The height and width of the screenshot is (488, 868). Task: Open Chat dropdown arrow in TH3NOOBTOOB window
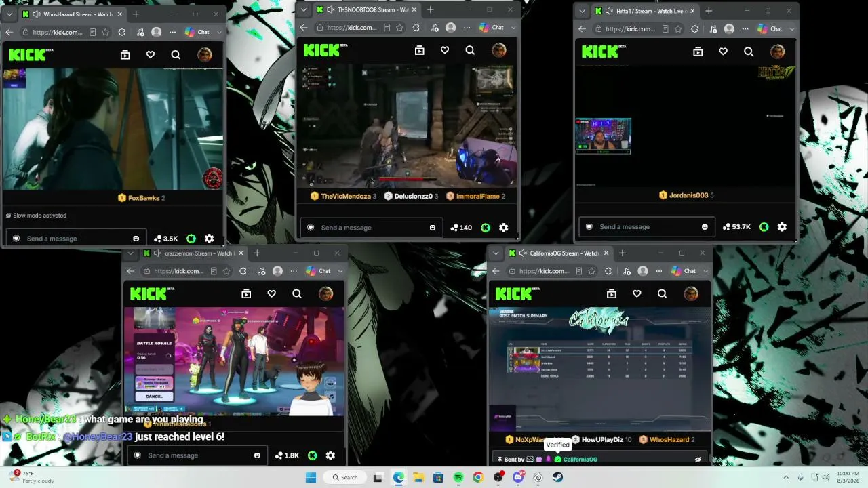(513, 28)
